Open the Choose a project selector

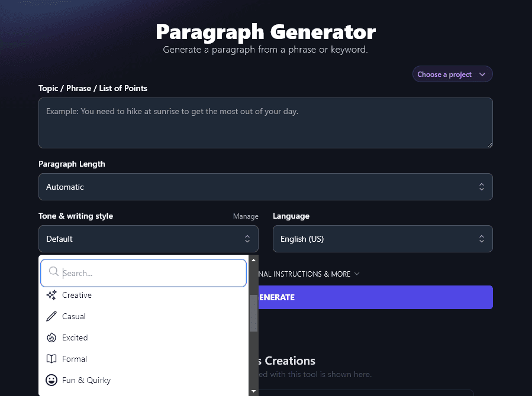click(452, 74)
